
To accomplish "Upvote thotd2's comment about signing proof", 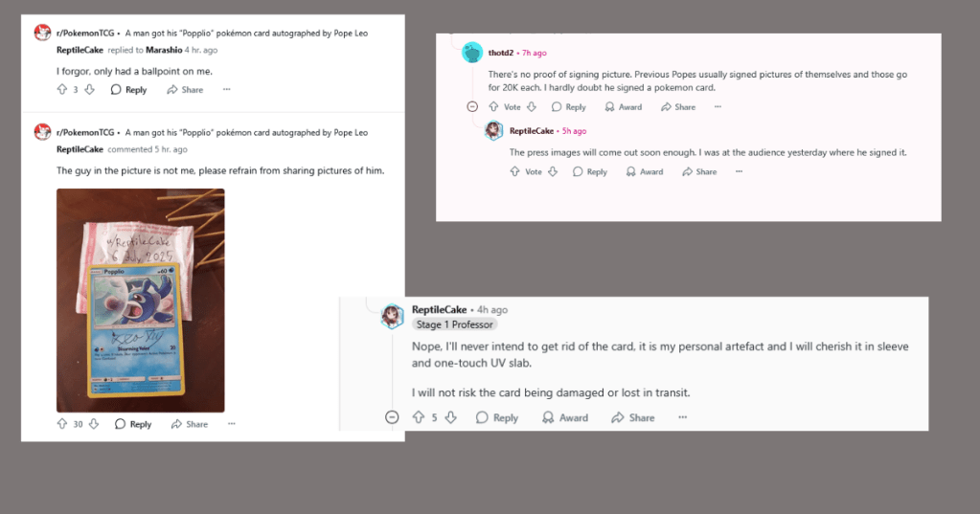I will pyautogui.click(x=493, y=107).
